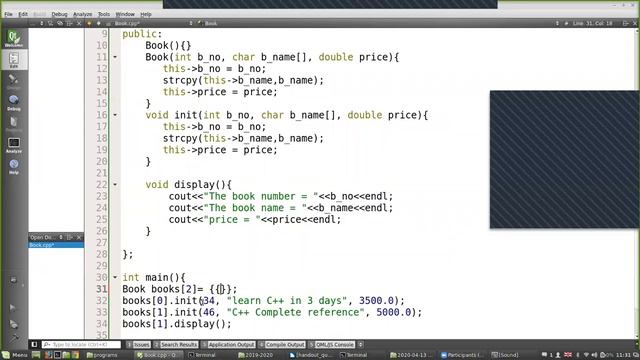
Task: Open the File menu
Action: click(8, 14)
